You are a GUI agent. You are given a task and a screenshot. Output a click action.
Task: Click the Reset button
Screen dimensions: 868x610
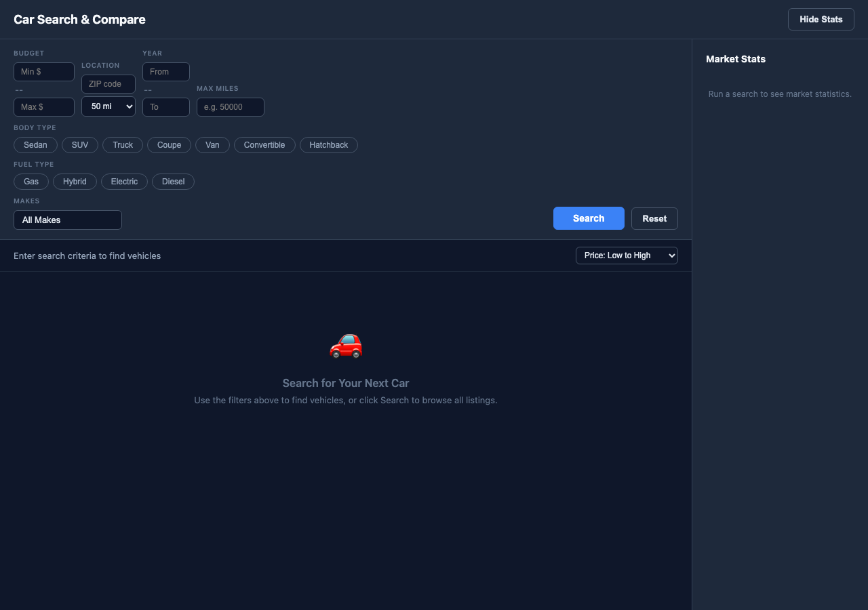point(654,218)
